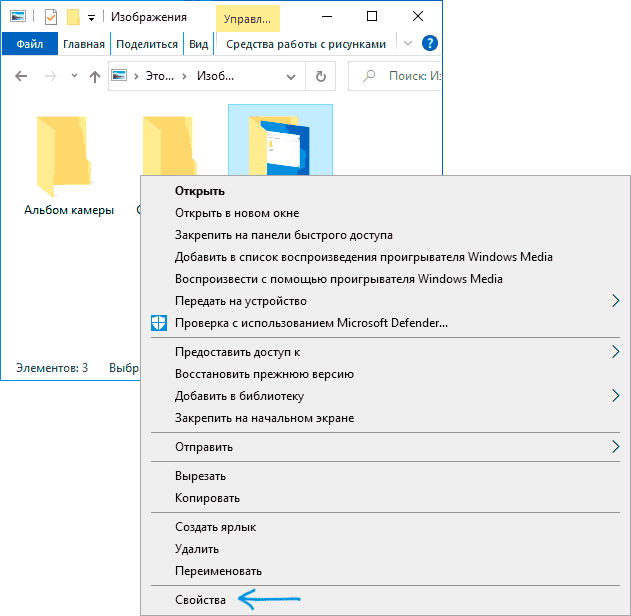Viewport: 631px width, 616px height.
Task: Choose Копировать in context menu
Action: click(x=386, y=498)
